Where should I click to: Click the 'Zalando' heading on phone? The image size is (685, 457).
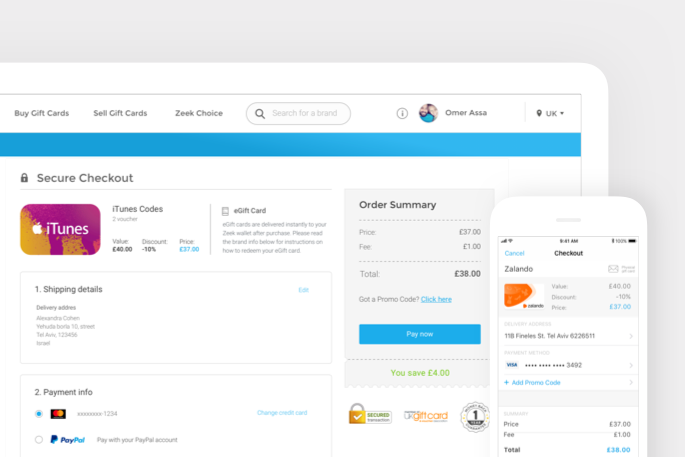(x=519, y=269)
